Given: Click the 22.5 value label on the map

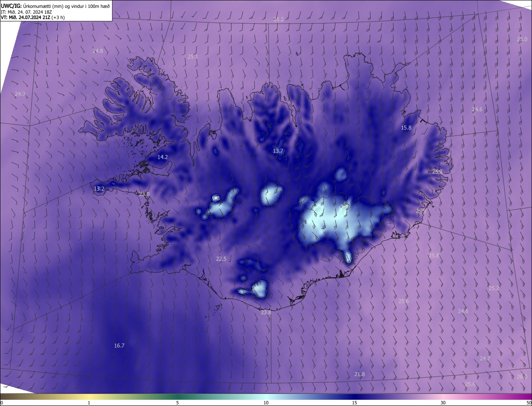Looking at the screenshot, I should coord(221,259).
